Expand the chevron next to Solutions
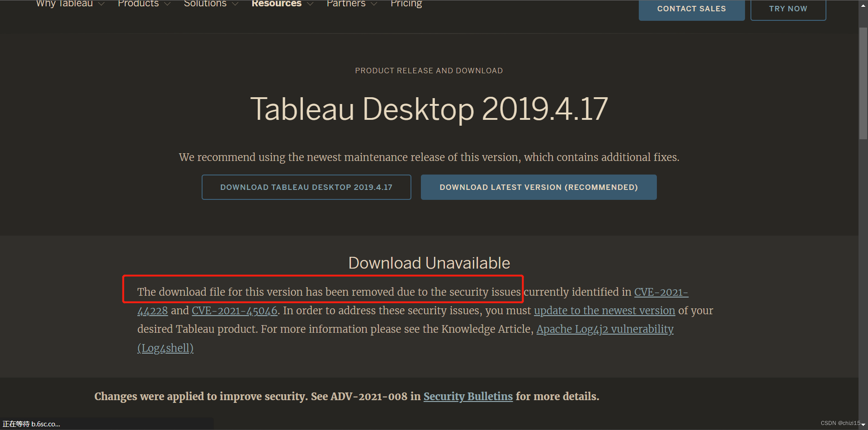This screenshot has width=868, height=430. coord(235,4)
